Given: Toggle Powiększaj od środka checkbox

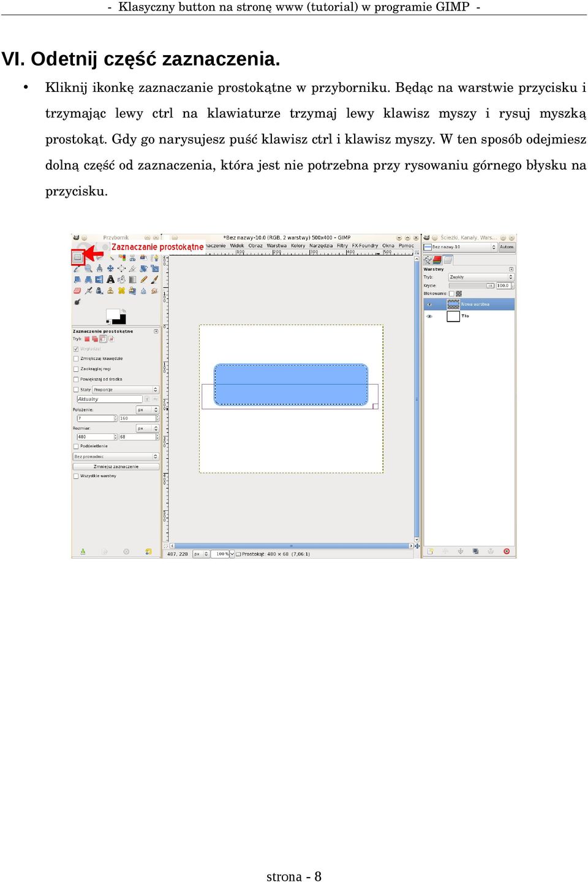Looking at the screenshot, I should [x=76, y=379].
